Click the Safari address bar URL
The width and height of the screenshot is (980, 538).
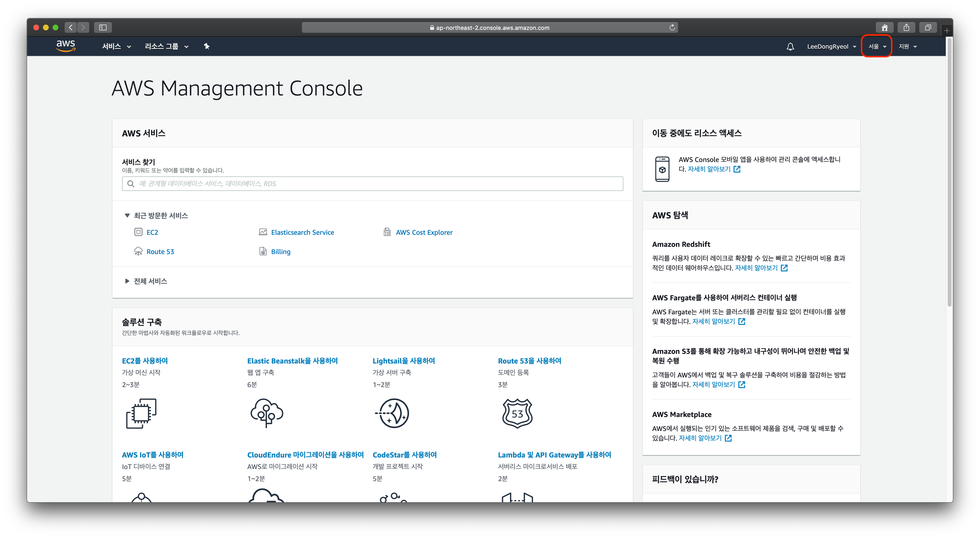(x=490, y=27)
